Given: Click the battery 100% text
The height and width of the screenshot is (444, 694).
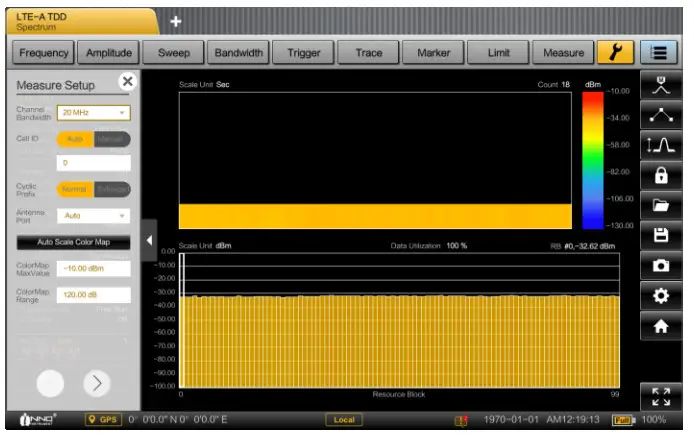Looking at the screenshot, I should [x=654, y=420].
